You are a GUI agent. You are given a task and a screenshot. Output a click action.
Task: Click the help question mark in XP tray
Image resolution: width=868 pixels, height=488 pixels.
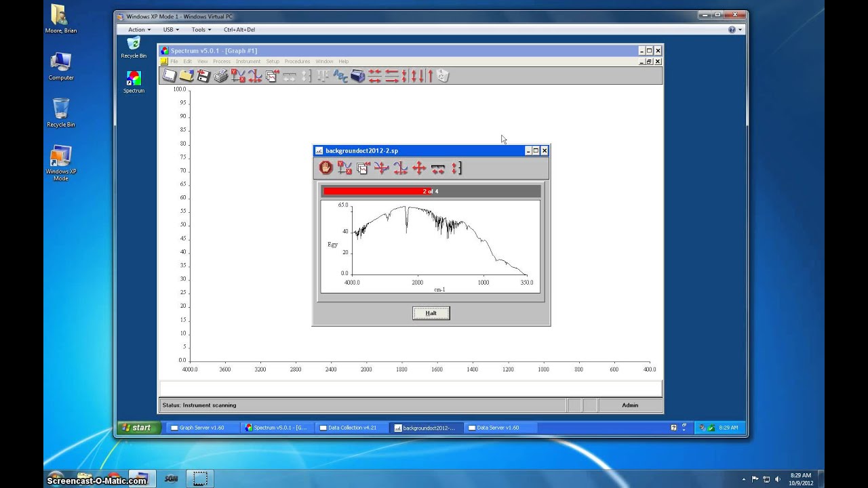tap(673, 428)
